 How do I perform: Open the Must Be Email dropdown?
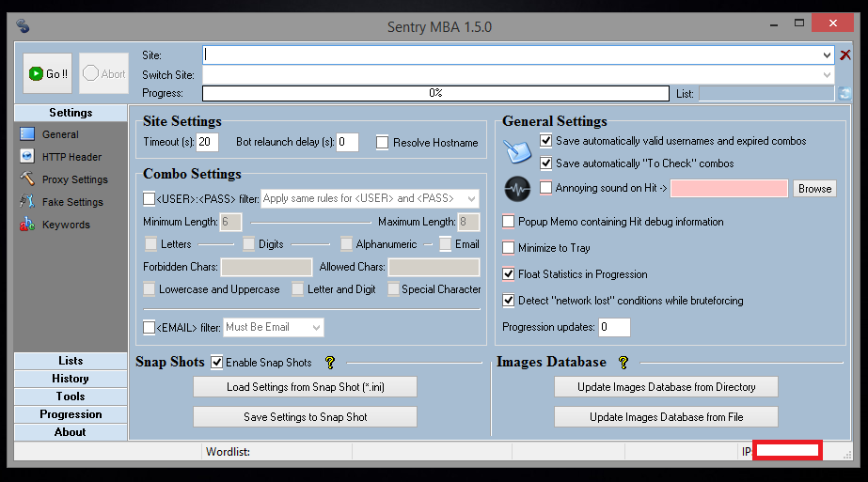316,328
